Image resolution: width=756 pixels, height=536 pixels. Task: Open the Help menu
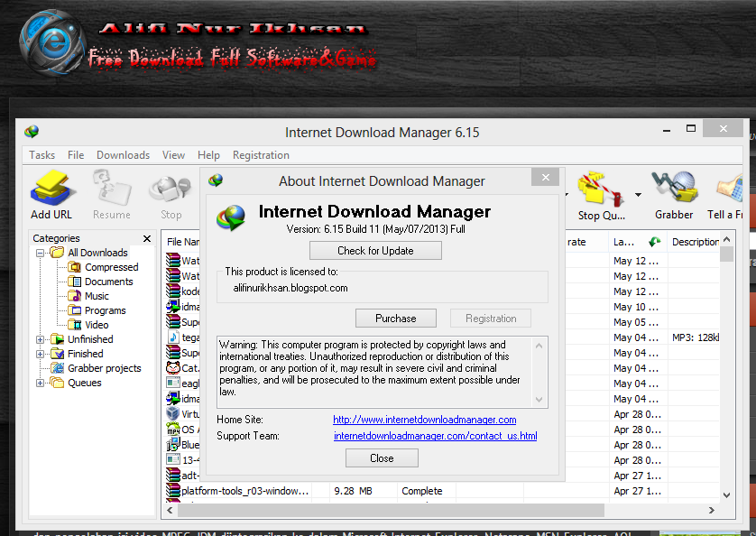[x=208, y=155]
